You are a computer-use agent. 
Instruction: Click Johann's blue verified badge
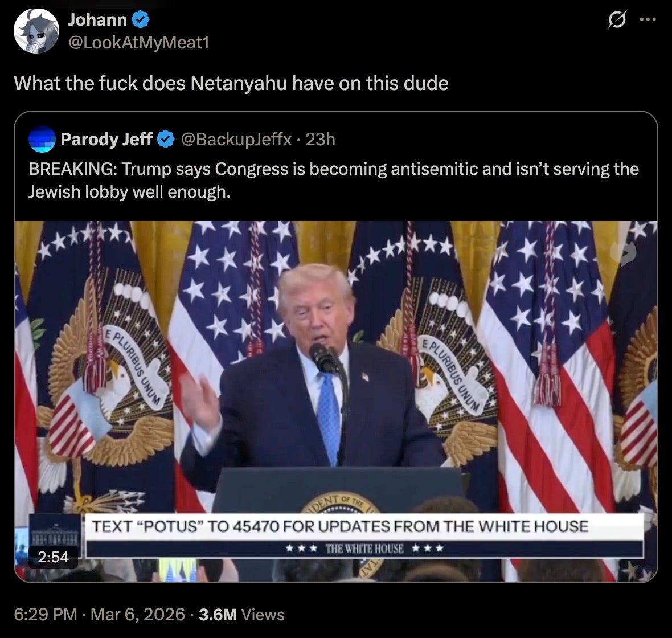pyautogui.click(x=140, y=19)
